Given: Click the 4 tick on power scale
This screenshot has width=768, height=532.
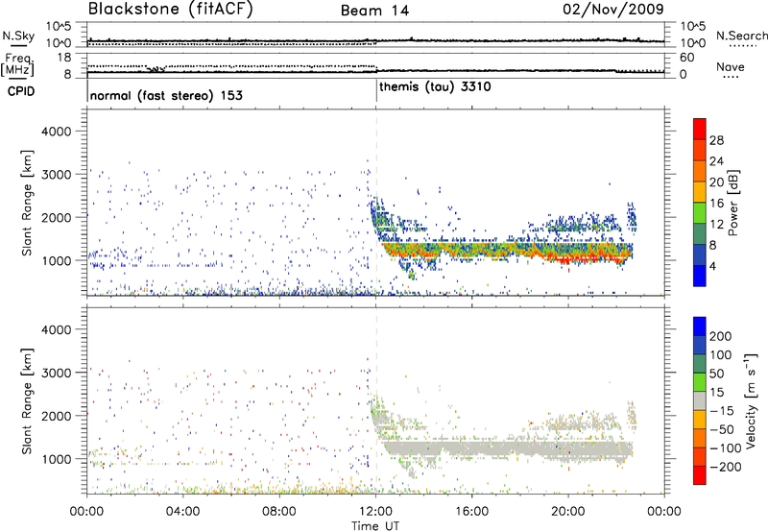Looking at the screenshot, I should click(x=712, y=266).
